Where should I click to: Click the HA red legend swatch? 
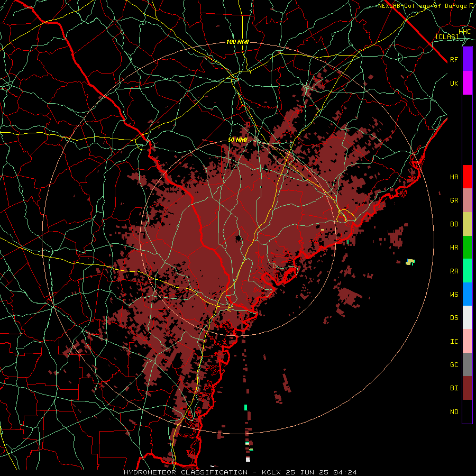(x=467, y=177)
